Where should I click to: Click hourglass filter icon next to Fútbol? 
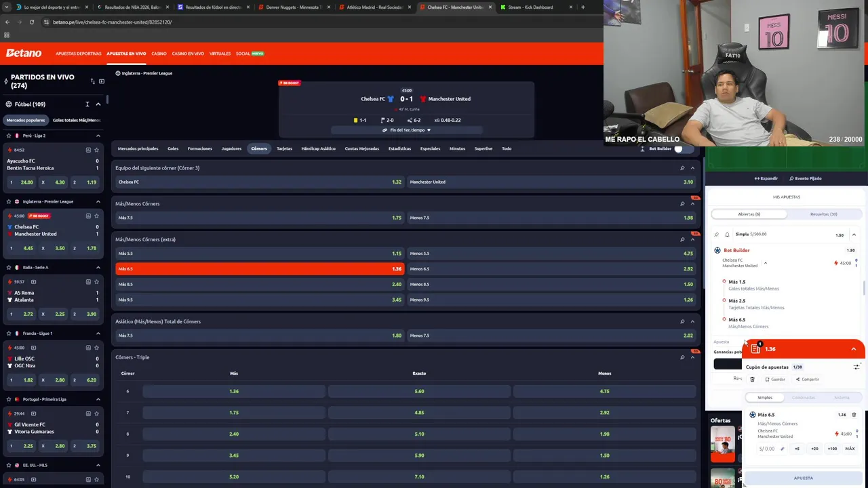click(x=87, y=104)
